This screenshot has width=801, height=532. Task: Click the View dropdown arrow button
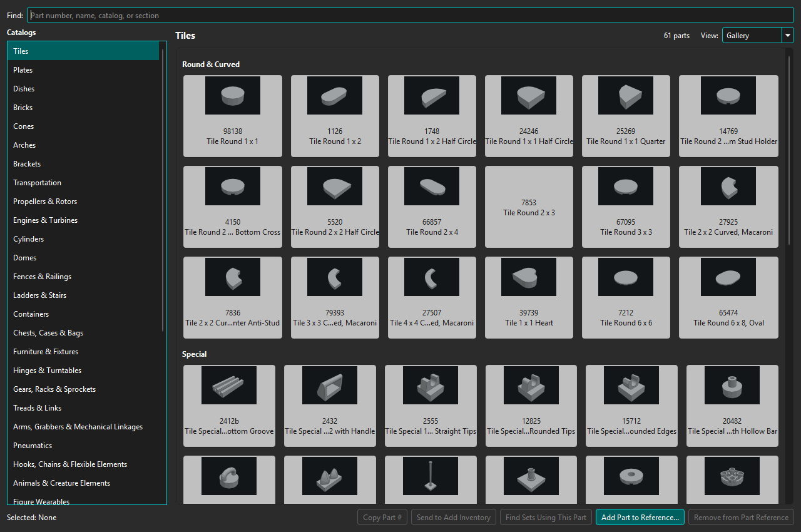pyautogui.click(x=788, y=36)
